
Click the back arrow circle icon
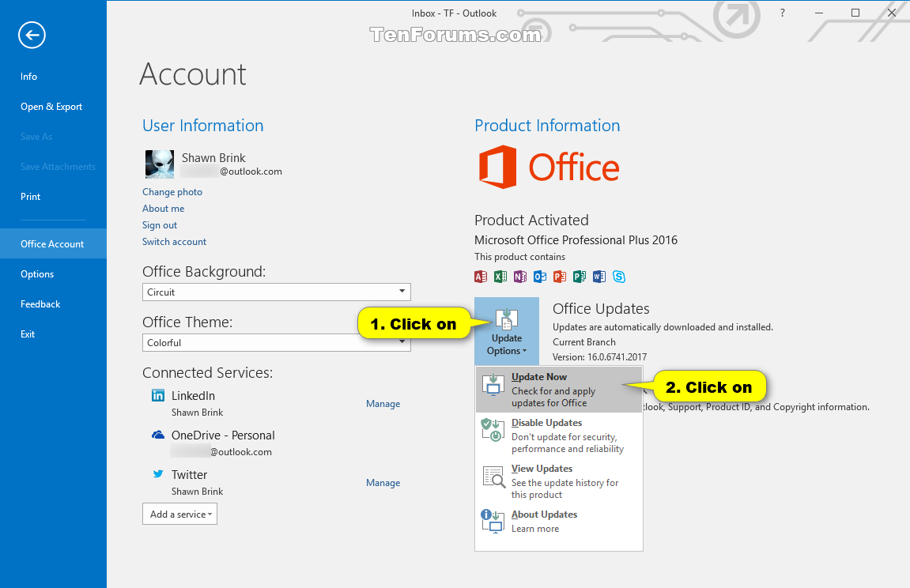pos(32,36)
